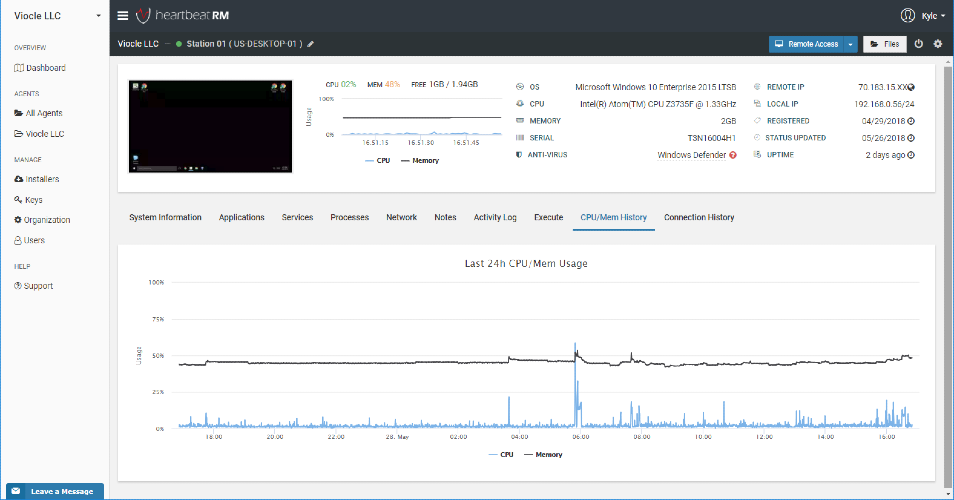Open the Users page

pos(30,240)
